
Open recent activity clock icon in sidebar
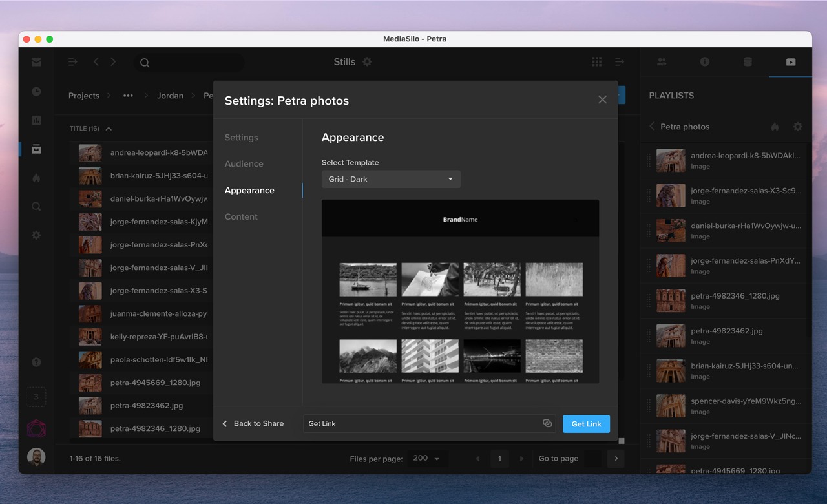coord(36,91)
